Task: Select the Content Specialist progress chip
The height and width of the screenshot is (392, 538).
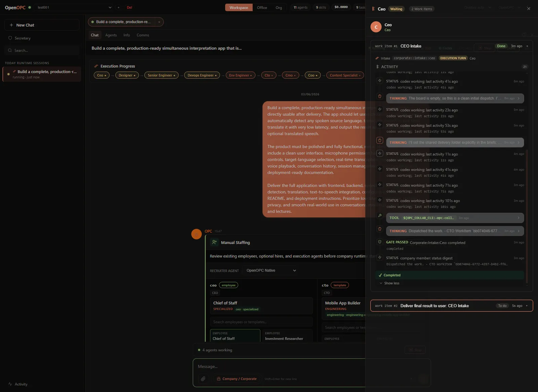Action: (345, 75)
